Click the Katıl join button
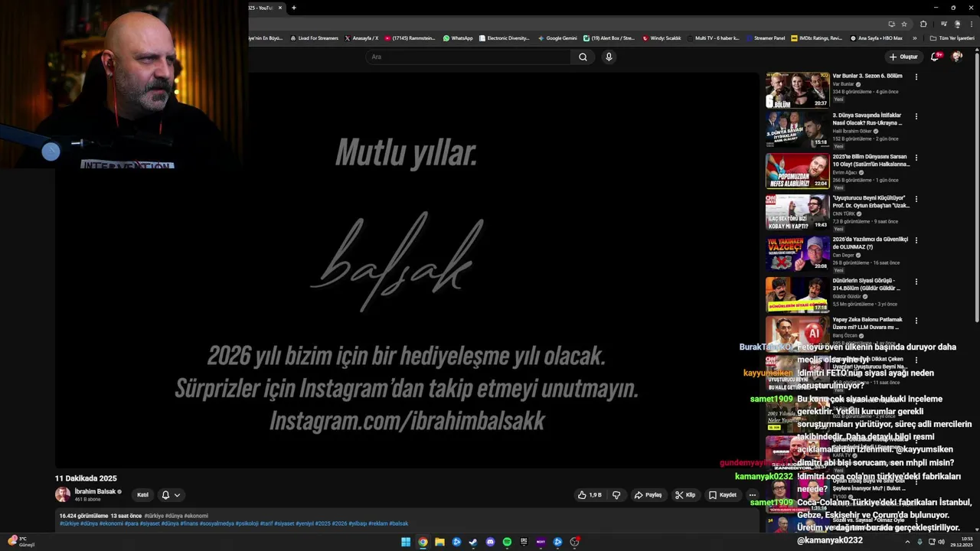Screen dimensions: 980x551 point(142,495)
